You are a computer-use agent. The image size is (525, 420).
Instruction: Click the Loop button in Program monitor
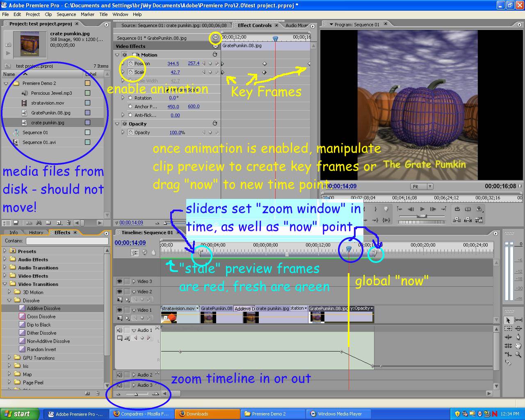[x=457, y=209]
